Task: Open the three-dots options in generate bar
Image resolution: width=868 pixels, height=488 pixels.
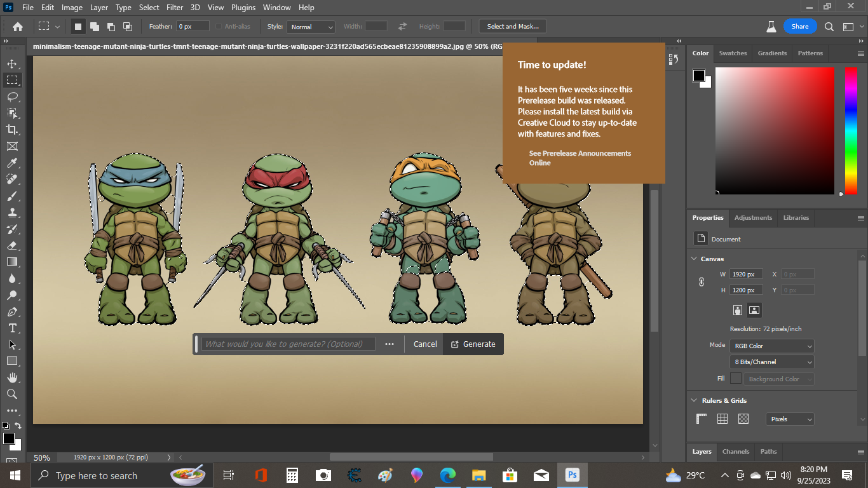Action: click(390, 344)
